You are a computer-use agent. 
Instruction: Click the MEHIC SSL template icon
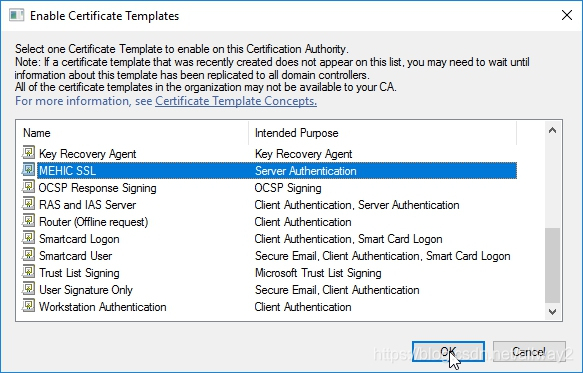click(x=28, y=170)
